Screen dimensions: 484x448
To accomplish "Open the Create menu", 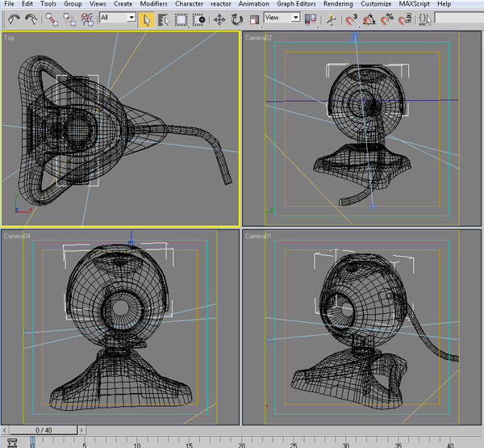I will click(x=123, y=4).
